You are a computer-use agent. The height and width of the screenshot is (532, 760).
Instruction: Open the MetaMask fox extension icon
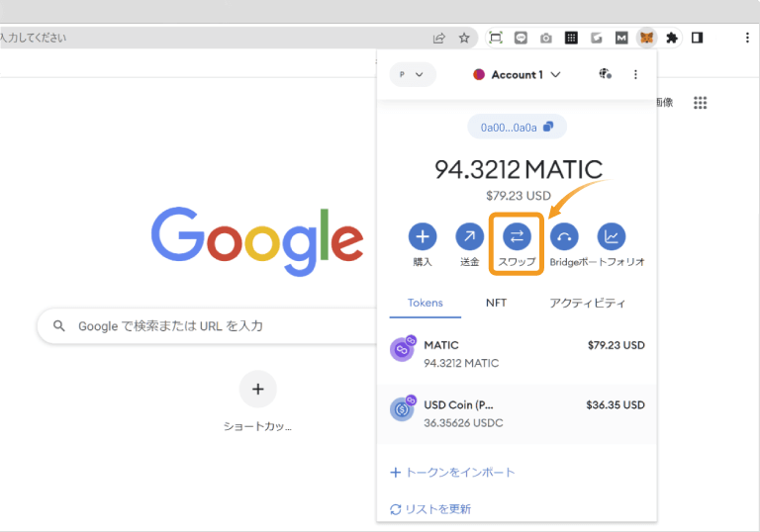646,38
